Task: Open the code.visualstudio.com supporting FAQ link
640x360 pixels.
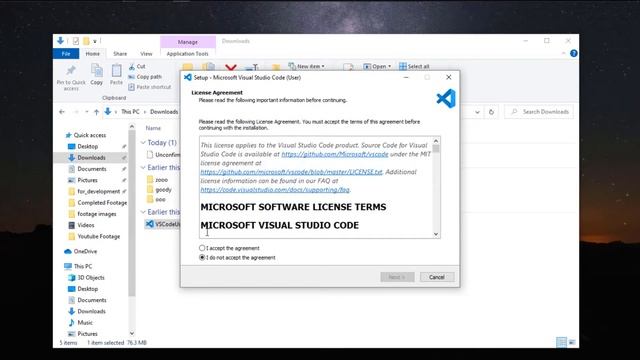Action: pos(275,190)
